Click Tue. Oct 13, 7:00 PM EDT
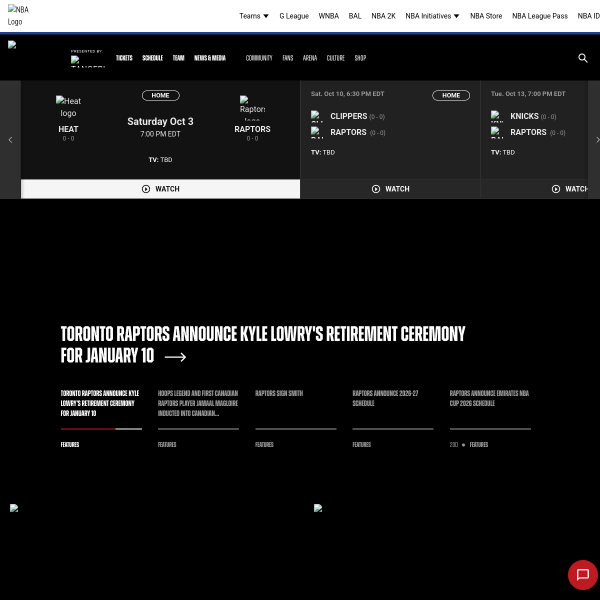The height and width of the screenshot is (600, 600). (x=528, y=94)
